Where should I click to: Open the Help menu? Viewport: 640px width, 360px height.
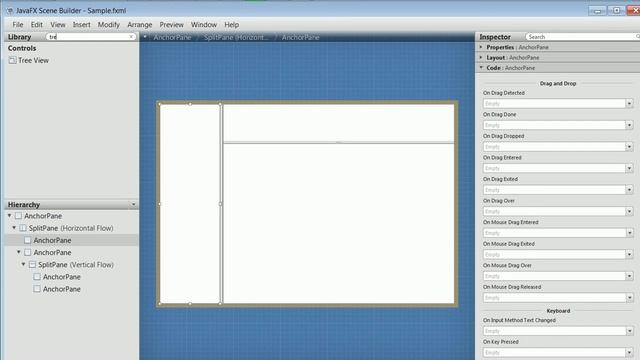[x=231, y=25]
